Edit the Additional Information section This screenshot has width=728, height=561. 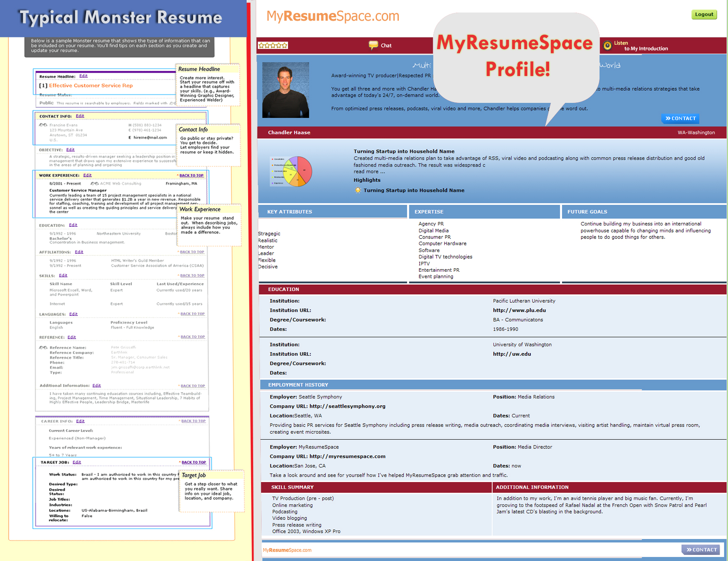coord(97,385)
